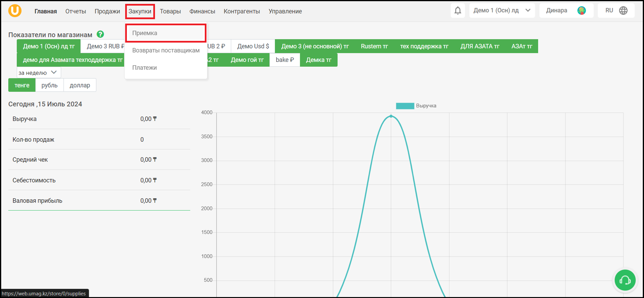Click the Динара user name
This screenshot has height=298, width=644.
tap(556, 11)
